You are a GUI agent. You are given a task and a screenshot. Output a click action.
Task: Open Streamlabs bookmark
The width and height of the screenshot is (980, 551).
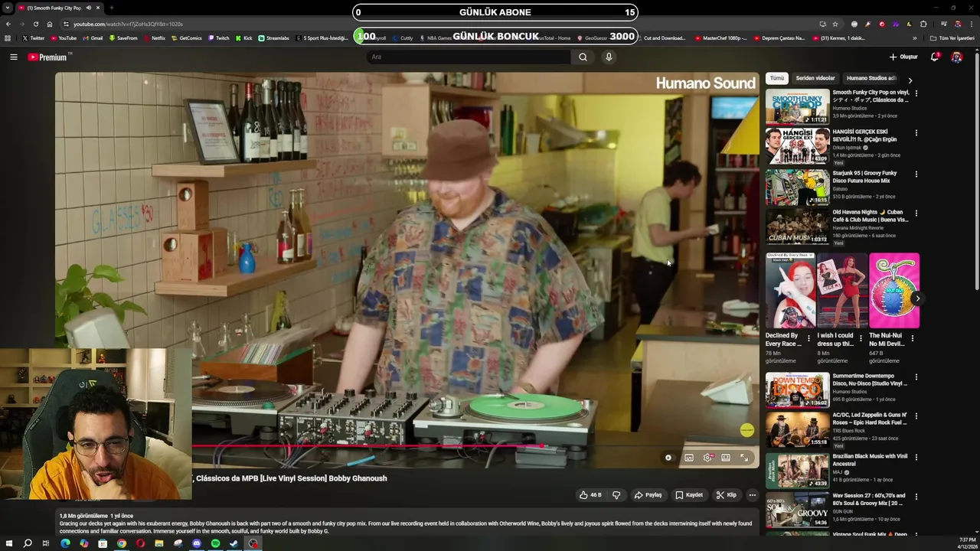(273, 37)
